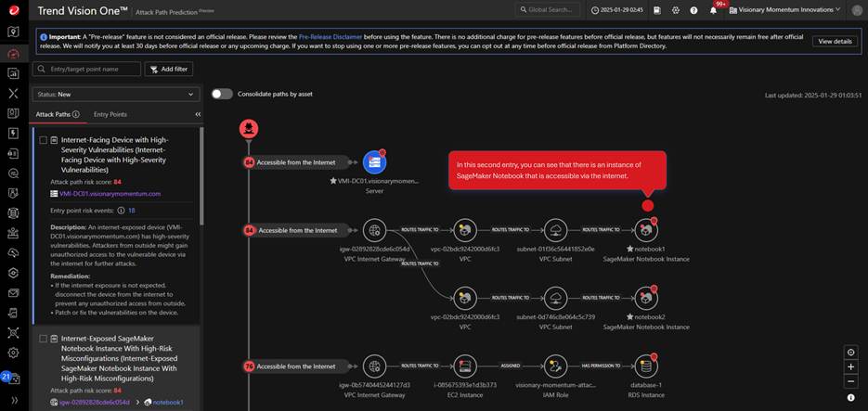Click the help question mark icon
Viewport: 868px width, 411px height.
point(693,10)
